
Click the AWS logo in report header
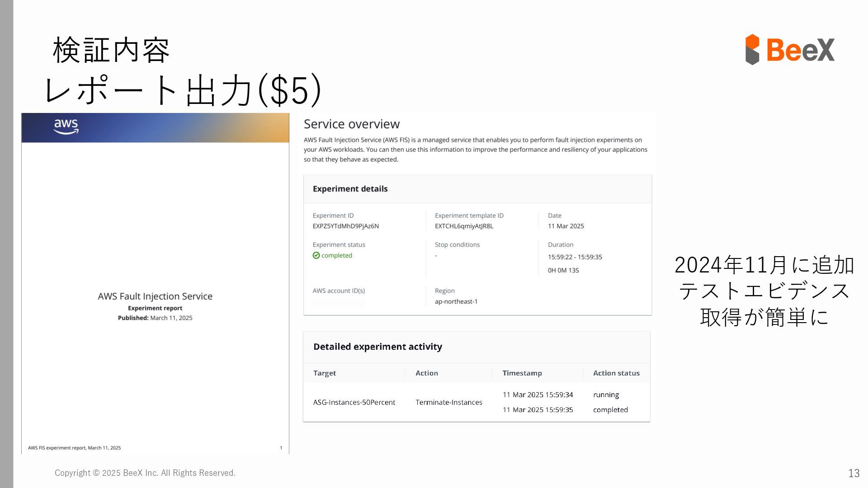coord(66,127)
